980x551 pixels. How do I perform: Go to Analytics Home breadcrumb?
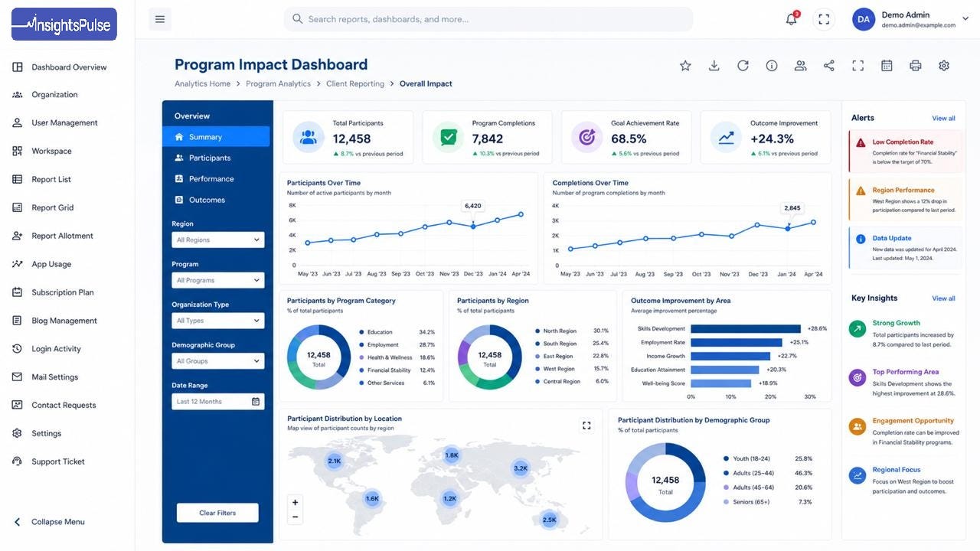(x=202, y=83)
